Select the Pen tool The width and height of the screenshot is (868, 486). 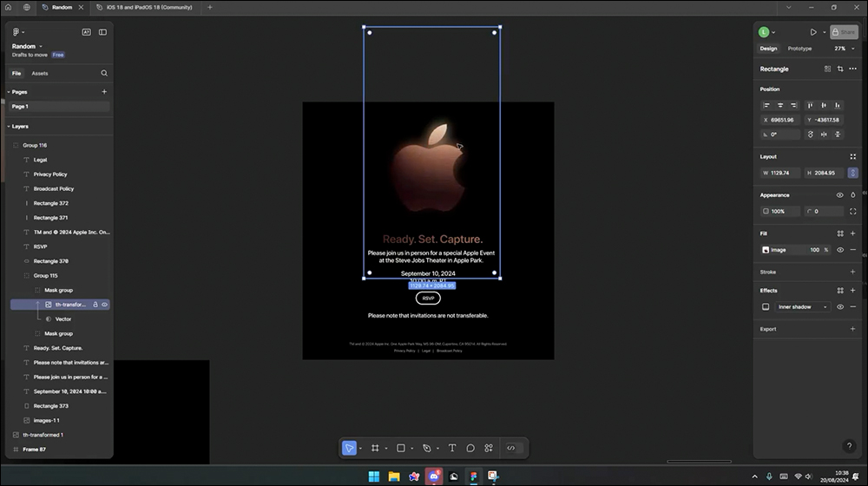click(x=427, y=448)
